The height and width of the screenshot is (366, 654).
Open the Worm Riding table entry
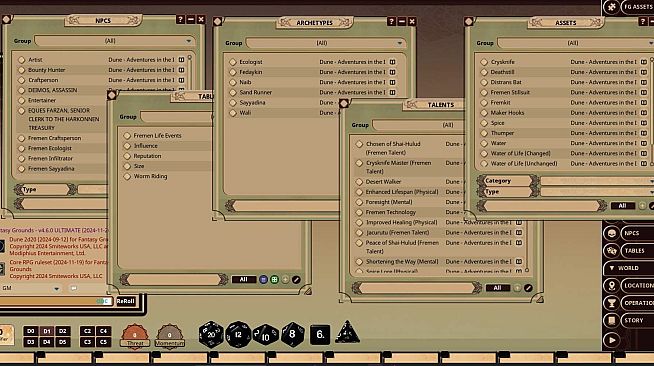(x=150, y=176)
